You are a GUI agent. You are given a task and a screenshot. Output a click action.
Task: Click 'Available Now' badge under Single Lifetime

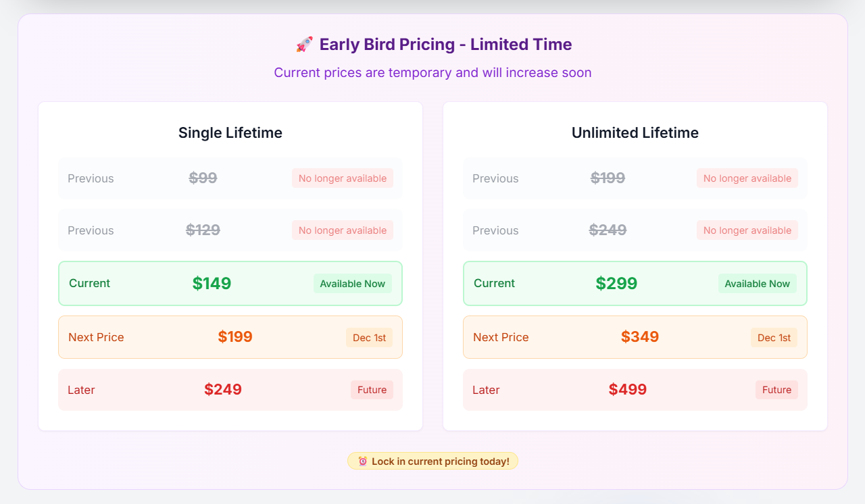tap(352, 284)
